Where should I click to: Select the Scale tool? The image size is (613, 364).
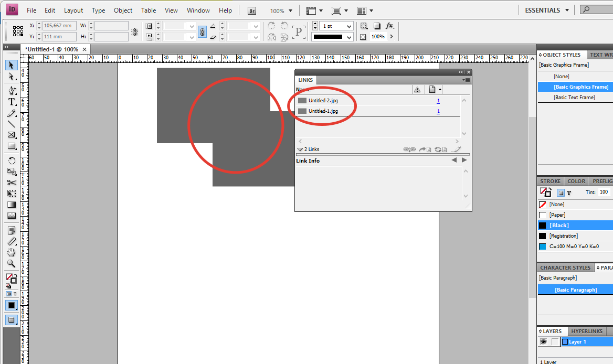[12, 172]
